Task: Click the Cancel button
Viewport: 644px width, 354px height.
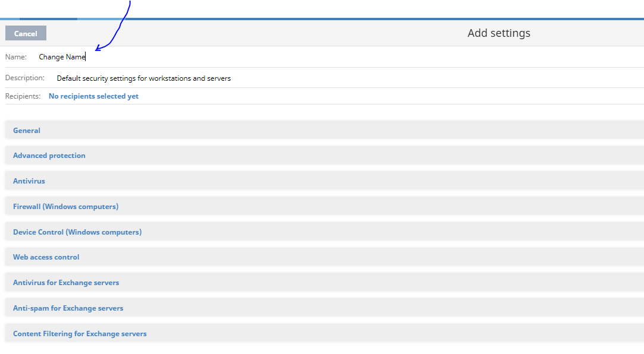Action: click(x=26, y=33)
